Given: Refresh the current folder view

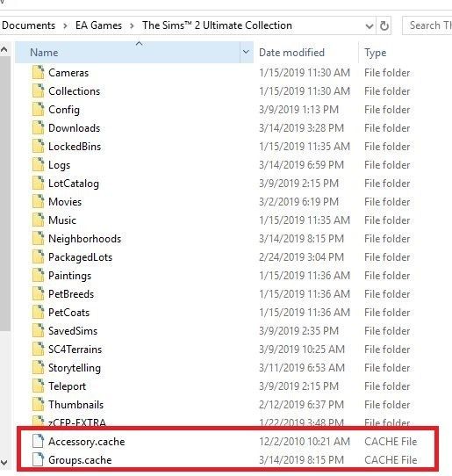Looking at the screenshot, I should 384,25.
